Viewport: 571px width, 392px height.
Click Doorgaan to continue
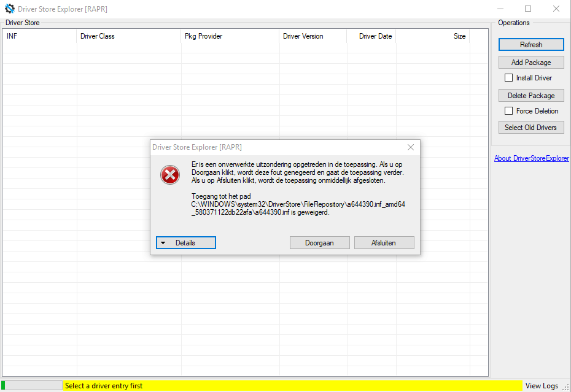tap(319, 243)
